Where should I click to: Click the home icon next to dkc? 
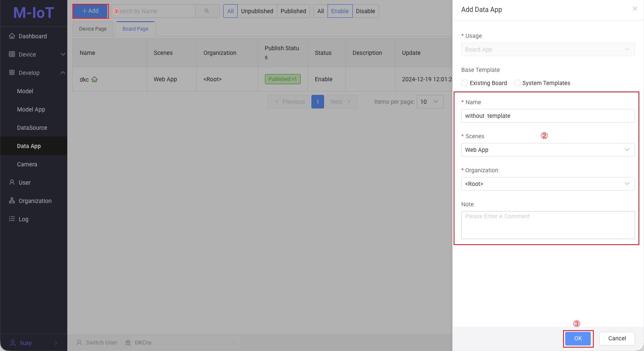click(95, 79)
